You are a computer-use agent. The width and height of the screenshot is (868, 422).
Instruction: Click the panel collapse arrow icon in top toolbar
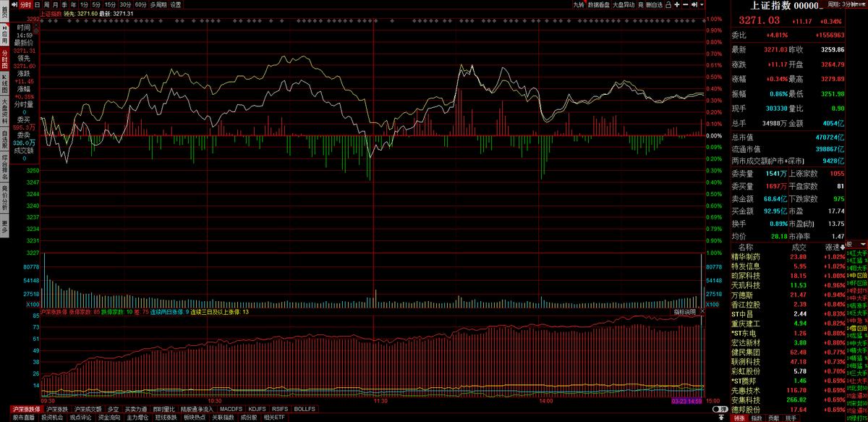pos(694,4)
